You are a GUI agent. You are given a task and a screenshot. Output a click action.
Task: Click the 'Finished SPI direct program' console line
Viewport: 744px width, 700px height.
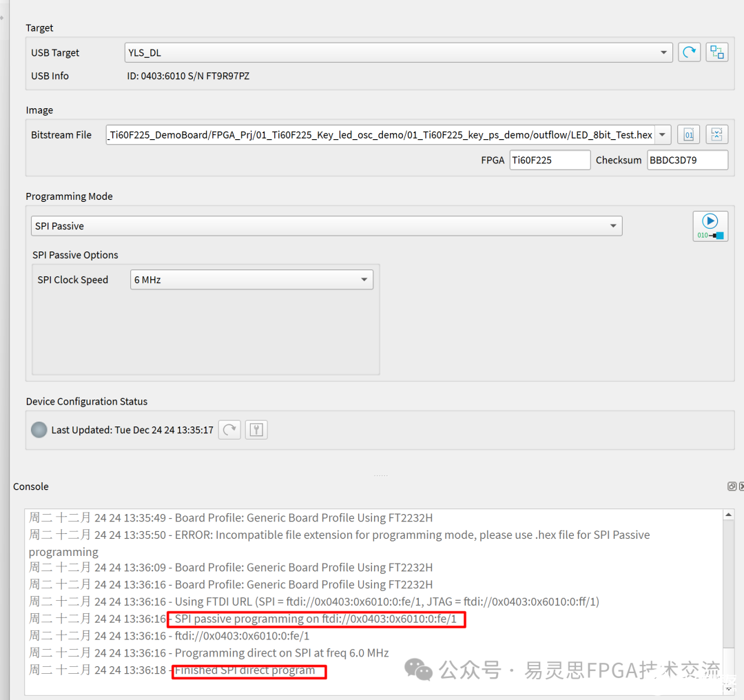point(245,670)
